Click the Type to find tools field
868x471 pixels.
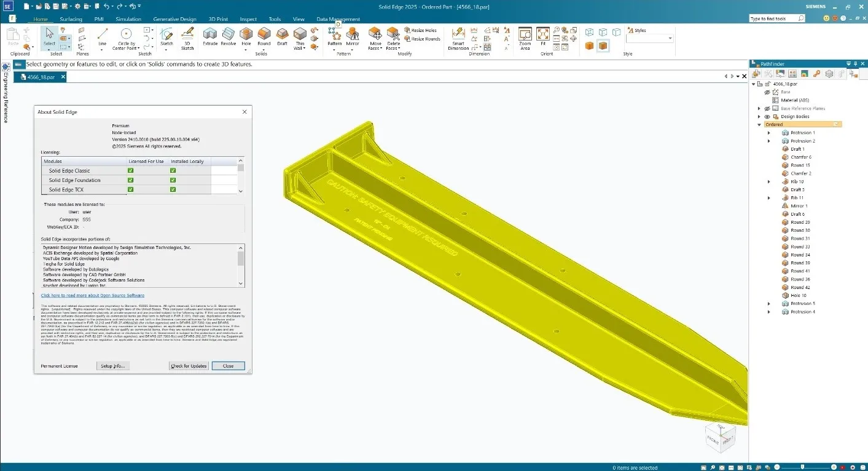click(776, 18)
